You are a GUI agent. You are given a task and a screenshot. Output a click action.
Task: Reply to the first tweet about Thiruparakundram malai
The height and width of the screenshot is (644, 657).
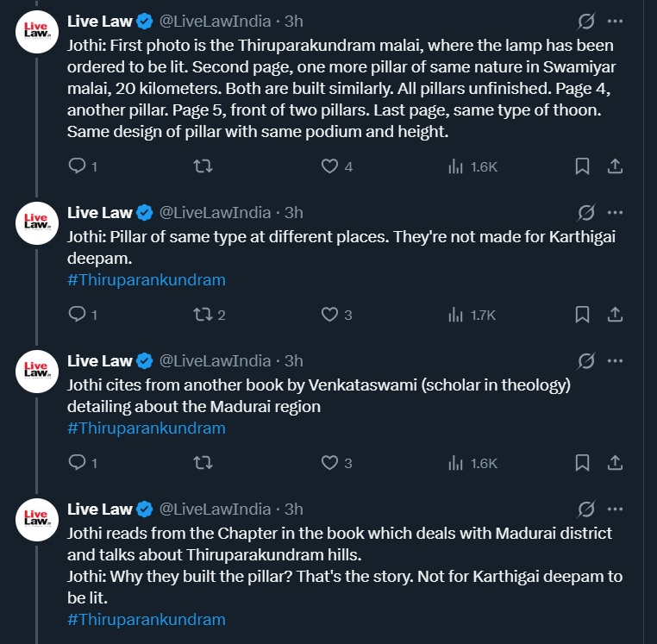[x=77, y=166]
